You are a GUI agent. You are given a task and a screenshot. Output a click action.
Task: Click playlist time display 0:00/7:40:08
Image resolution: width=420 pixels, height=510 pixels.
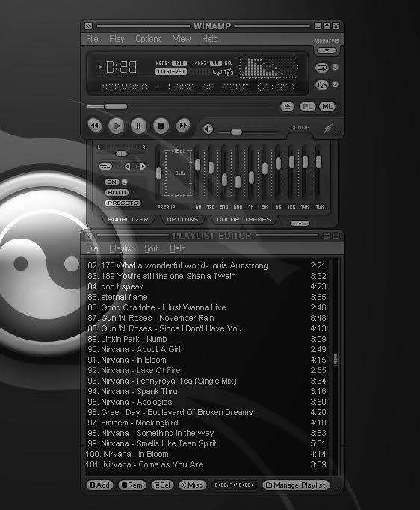(234, 485)
